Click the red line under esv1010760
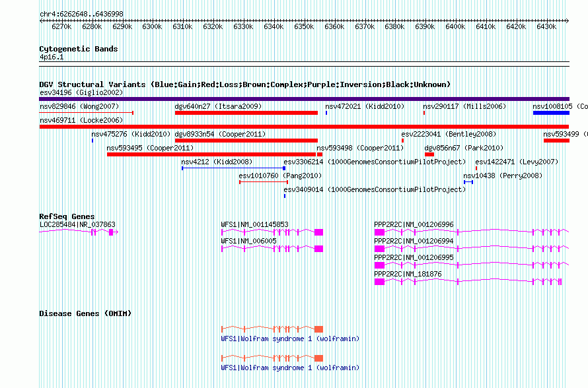Screen dimensions: 588x388 point(264,182)
